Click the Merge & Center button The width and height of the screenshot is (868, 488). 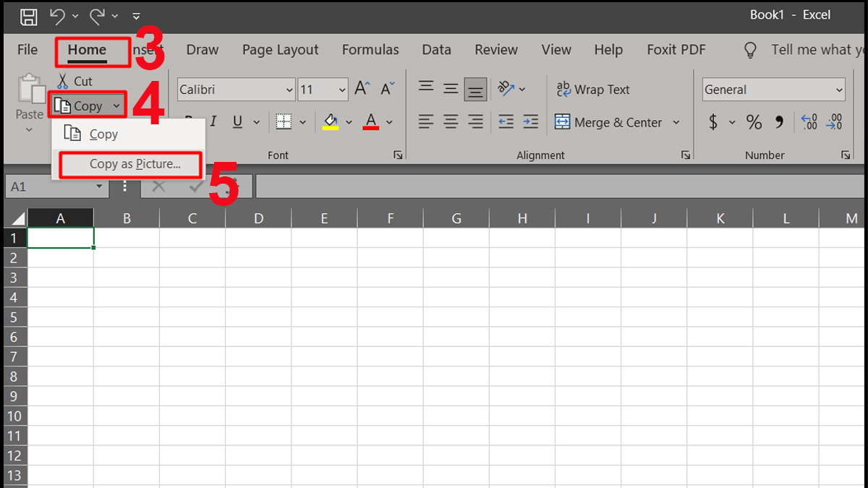[608, 122]
